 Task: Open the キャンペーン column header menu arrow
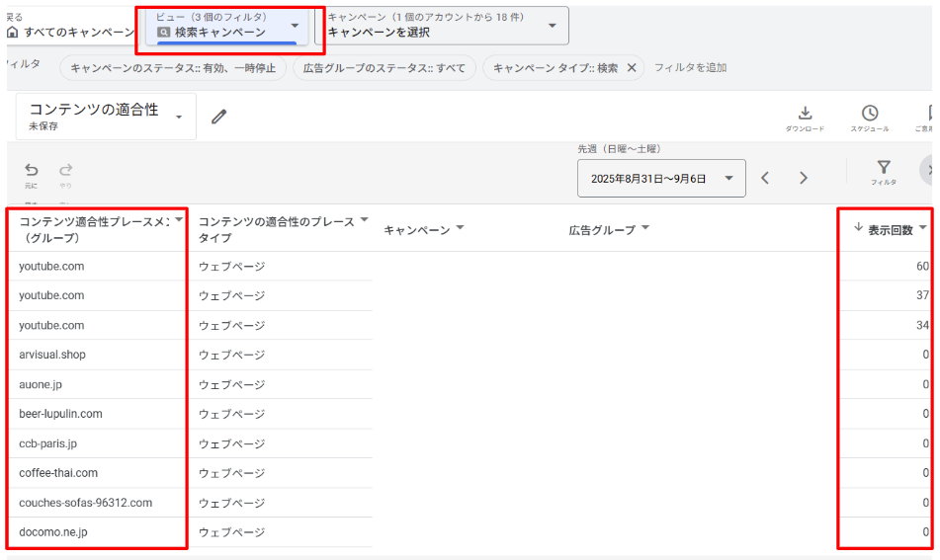point(460,227)
